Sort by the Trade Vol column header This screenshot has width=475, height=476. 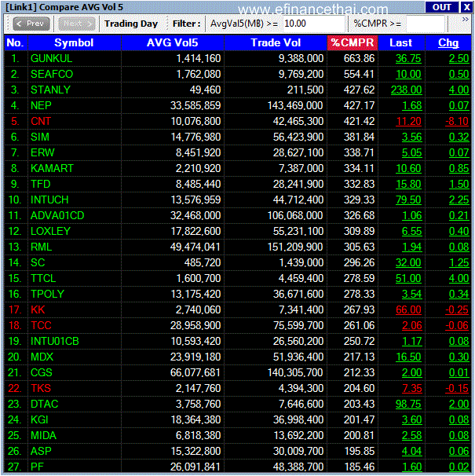(x=276, y=42)
